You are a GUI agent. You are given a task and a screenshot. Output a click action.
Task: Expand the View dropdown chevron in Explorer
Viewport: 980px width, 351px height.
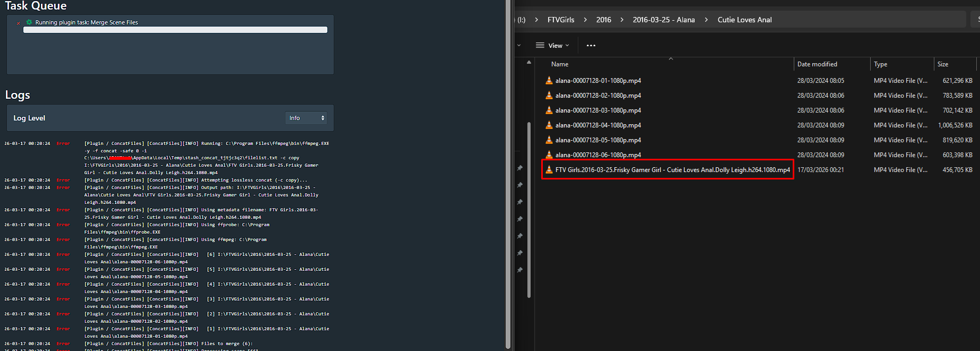[x=567, y=46]
